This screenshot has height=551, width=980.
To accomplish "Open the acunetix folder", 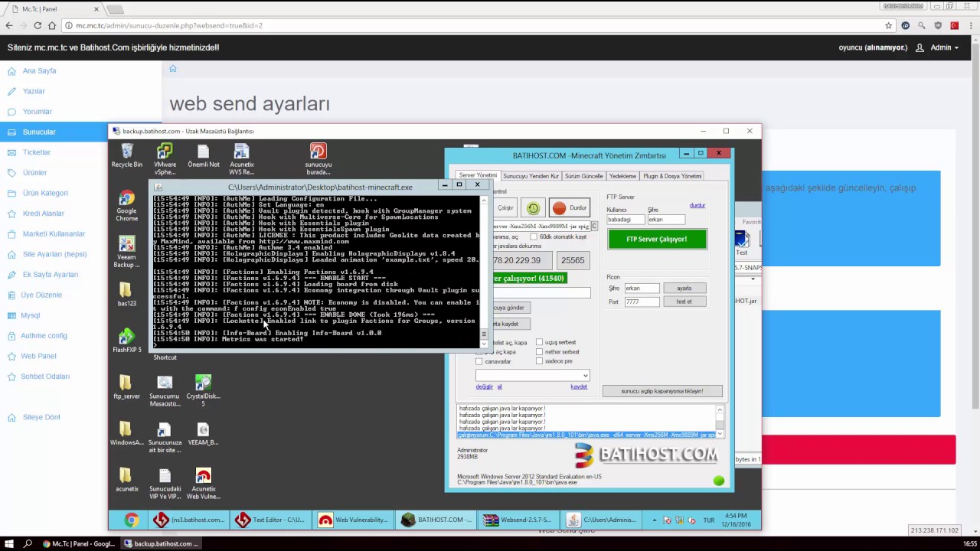I will pos(127,479).
